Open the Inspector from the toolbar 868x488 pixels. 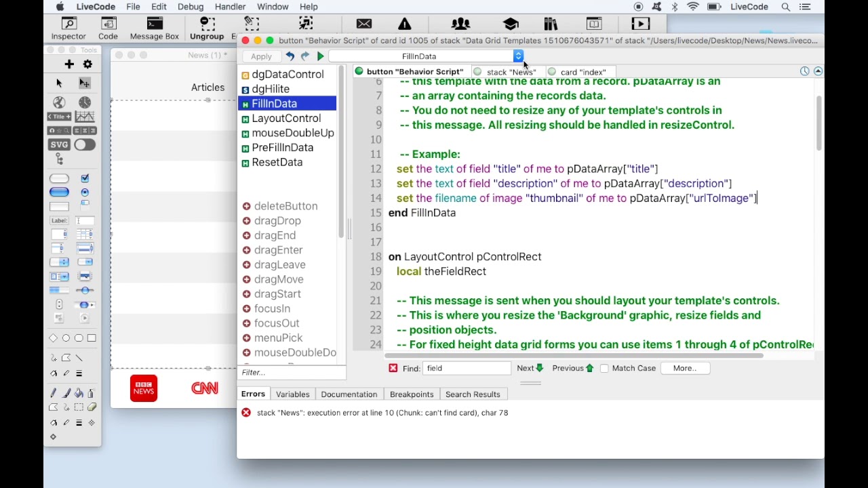point(68,28)
